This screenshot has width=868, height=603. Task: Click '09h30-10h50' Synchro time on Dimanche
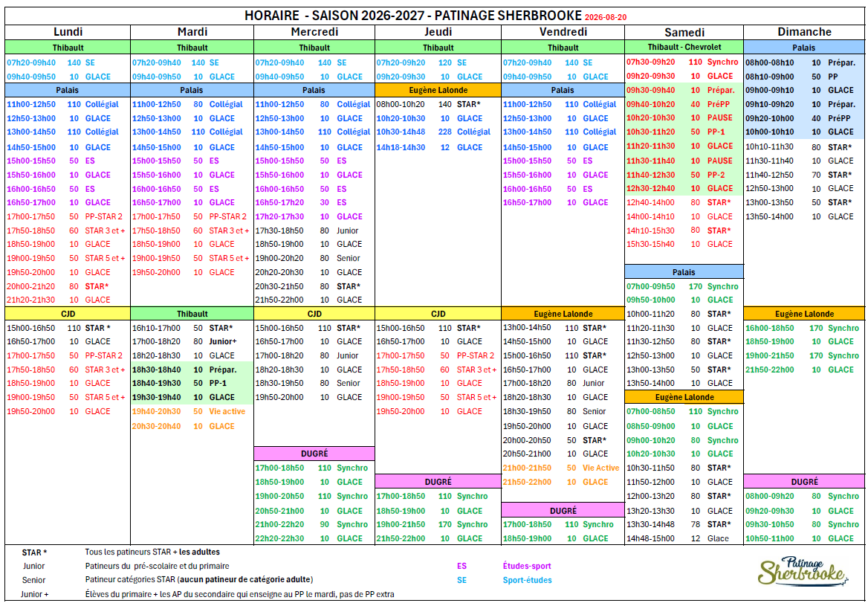[769, 524]
